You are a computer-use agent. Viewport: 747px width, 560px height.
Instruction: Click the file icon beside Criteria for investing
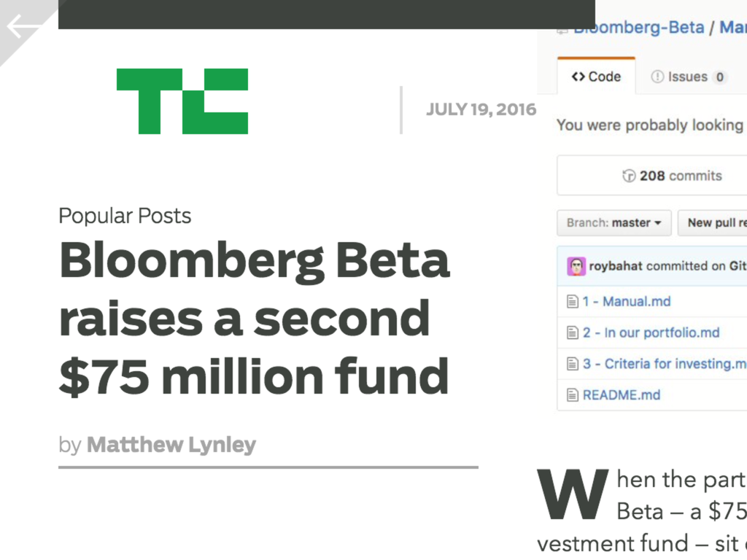pos(573,364)
